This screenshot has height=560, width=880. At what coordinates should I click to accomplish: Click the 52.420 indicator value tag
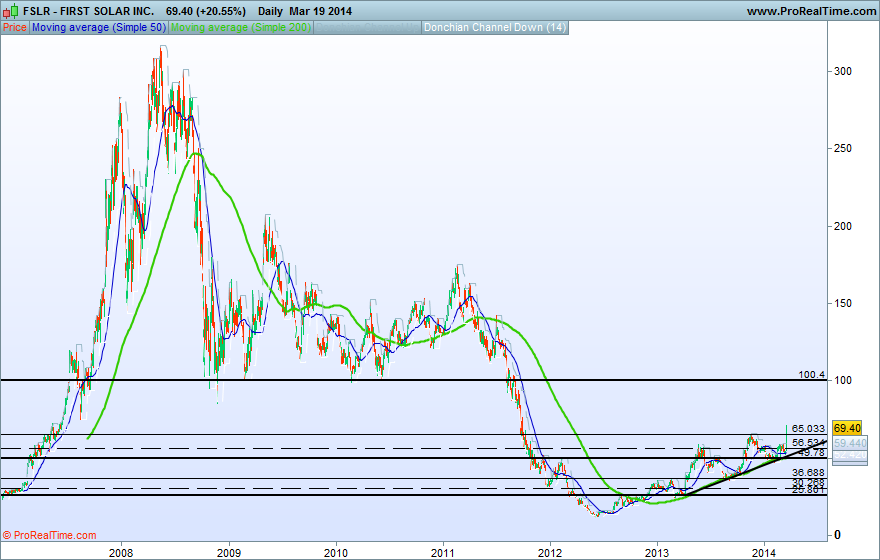tap(850, 455)
